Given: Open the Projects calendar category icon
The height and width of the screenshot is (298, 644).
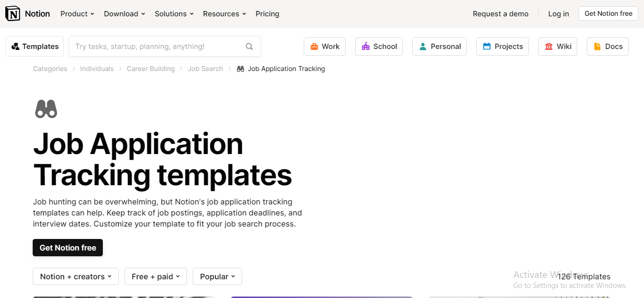Looking at the screenshot, I should coord(486,46).
